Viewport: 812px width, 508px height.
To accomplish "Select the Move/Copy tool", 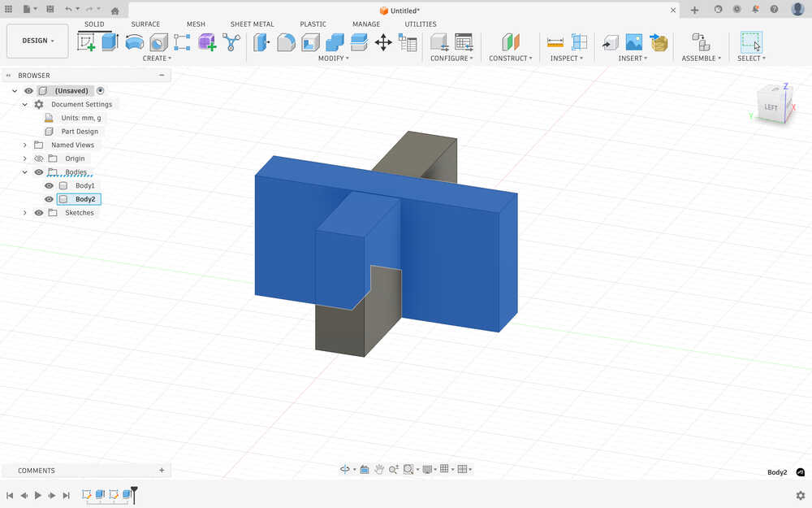I will pos(383,42).
